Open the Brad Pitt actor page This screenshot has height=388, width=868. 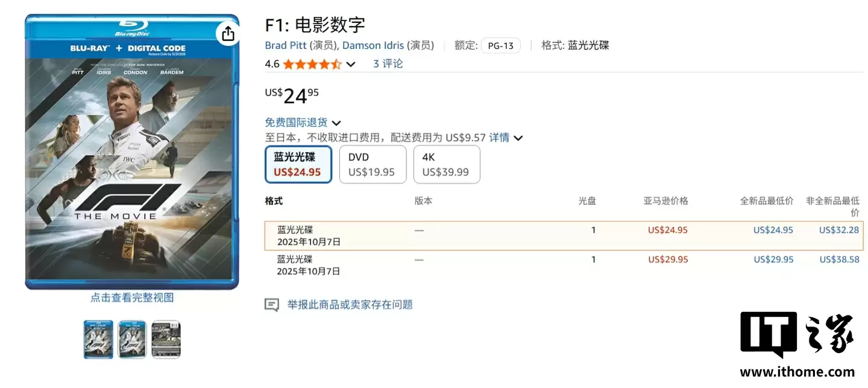tap(286, 45)
